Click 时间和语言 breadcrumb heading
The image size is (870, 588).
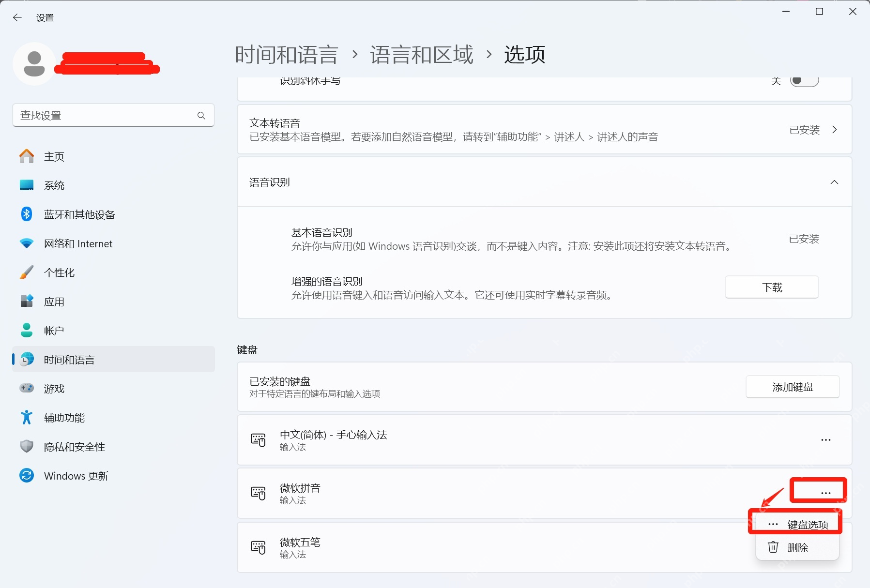287,54
